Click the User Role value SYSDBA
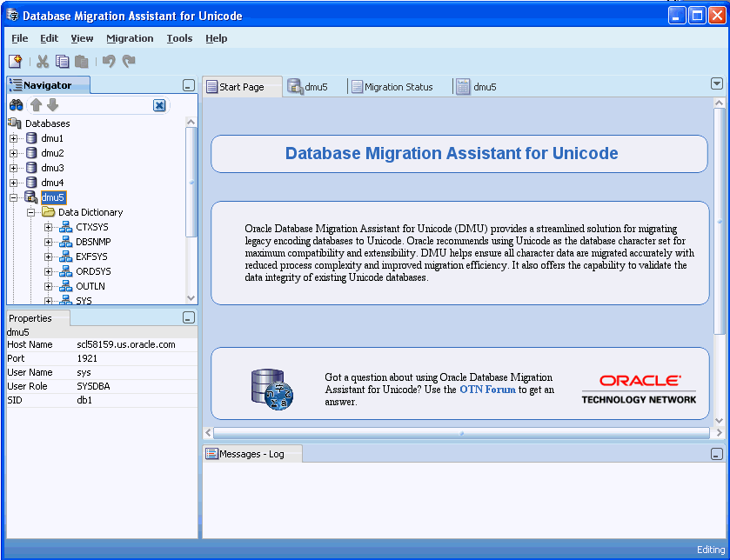Screen dimensions: 730x560 93,386
